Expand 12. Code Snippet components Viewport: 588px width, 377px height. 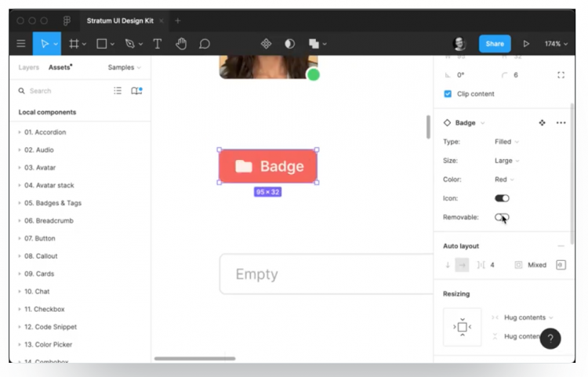click(x=47, y=327)
